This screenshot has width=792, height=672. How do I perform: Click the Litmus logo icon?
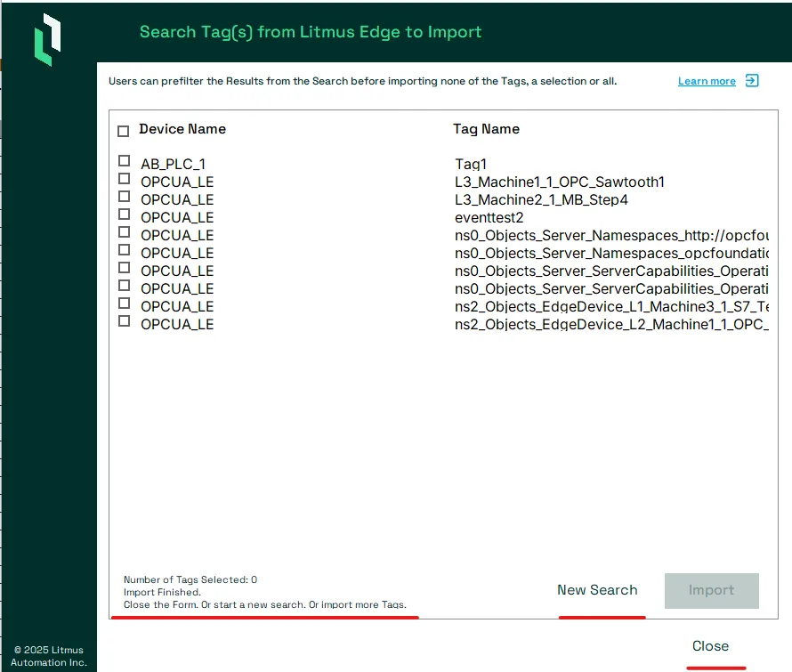pyautogui.click(x=47, y=39)
